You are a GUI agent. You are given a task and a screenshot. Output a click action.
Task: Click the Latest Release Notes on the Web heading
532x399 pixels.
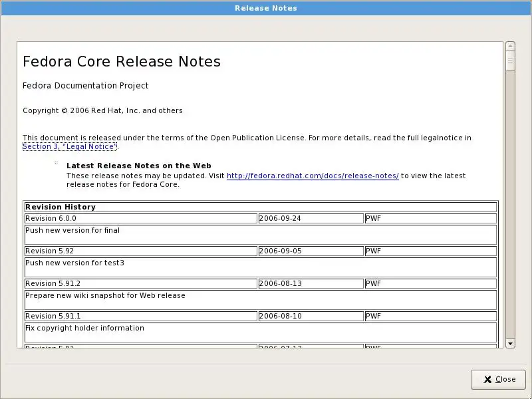[x=139, y=166]
